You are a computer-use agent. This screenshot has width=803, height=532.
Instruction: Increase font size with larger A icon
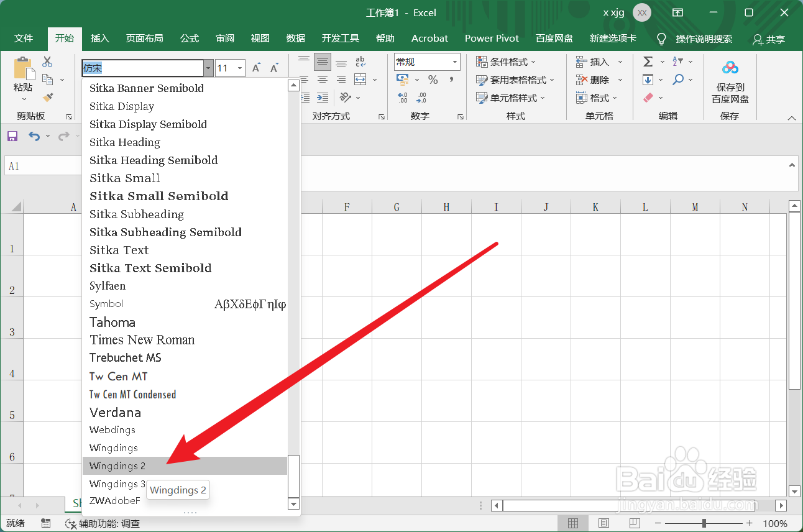tap(256, 68)
